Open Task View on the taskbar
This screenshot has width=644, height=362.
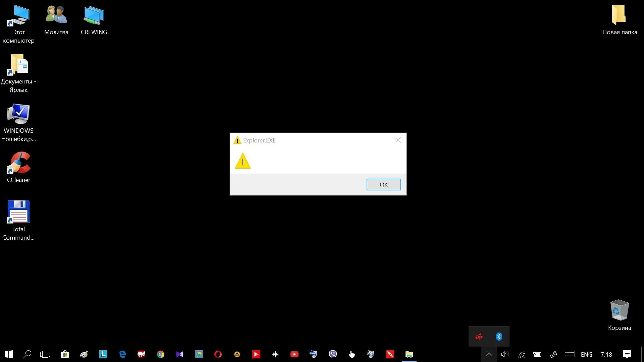click(45, 354)
